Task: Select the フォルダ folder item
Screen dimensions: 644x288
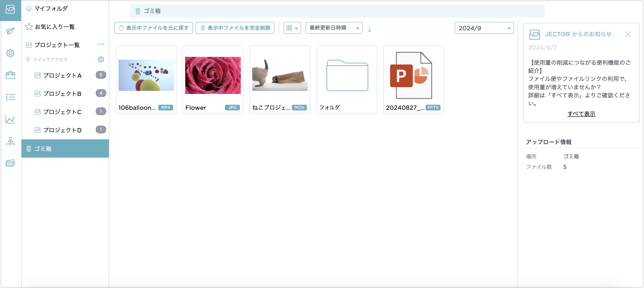Action: (347, 79)
